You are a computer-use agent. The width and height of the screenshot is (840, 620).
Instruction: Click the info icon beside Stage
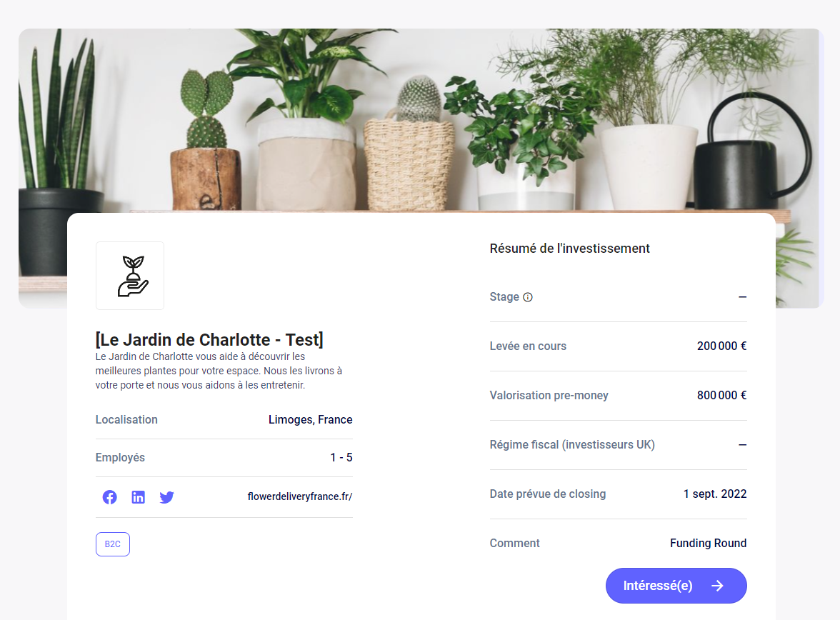click(x=528, y=297)
